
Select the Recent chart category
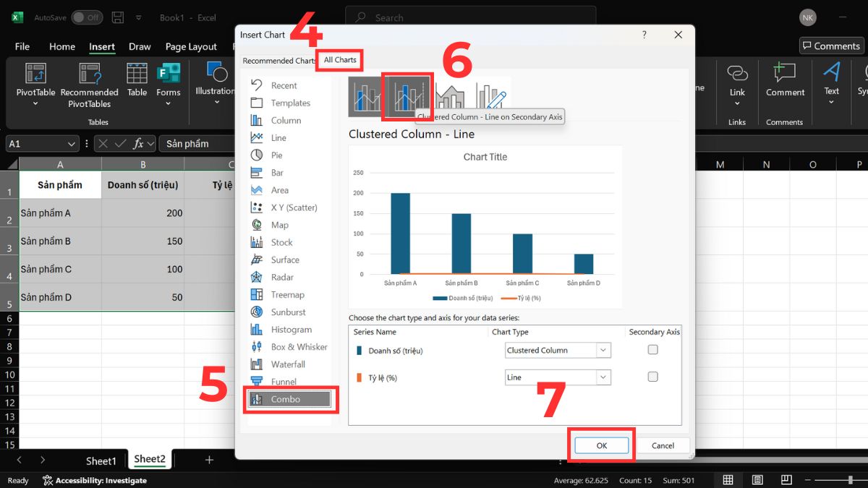[x=284, y=85]
